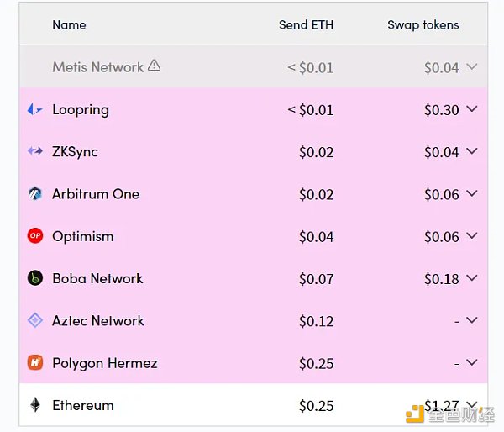The image size is (504, 432).
Task: Click the ZKSync arrows icon
Action: click(35, 150)
